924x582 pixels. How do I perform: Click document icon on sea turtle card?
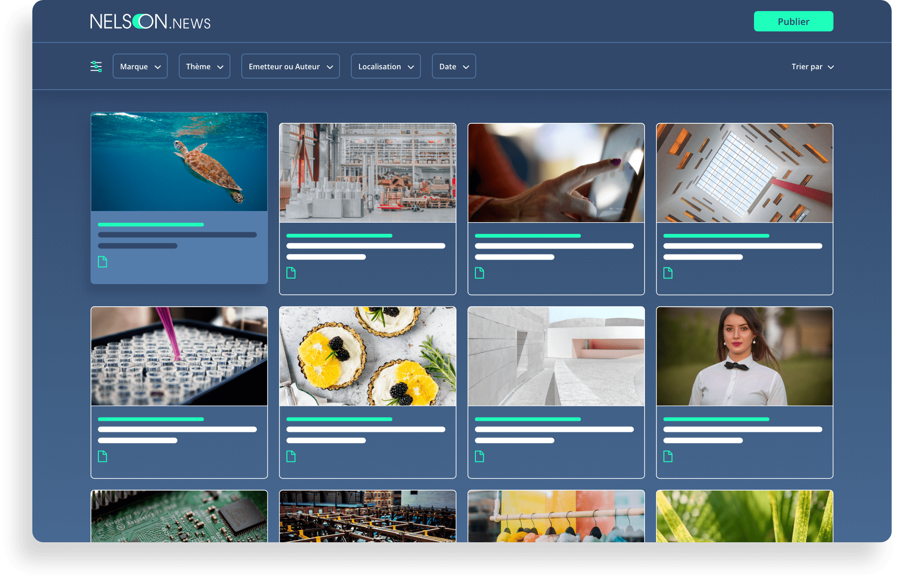(x=103, y=262)
